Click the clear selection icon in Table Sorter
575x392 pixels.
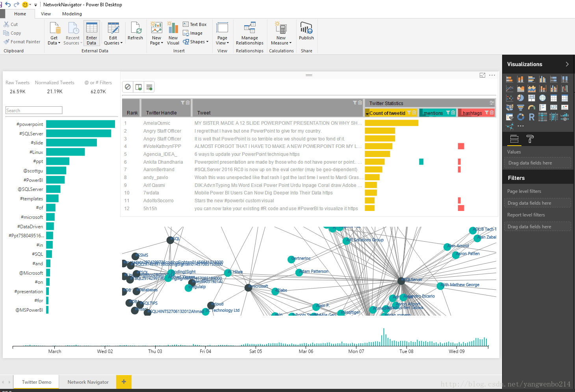(x=128, y=87)
